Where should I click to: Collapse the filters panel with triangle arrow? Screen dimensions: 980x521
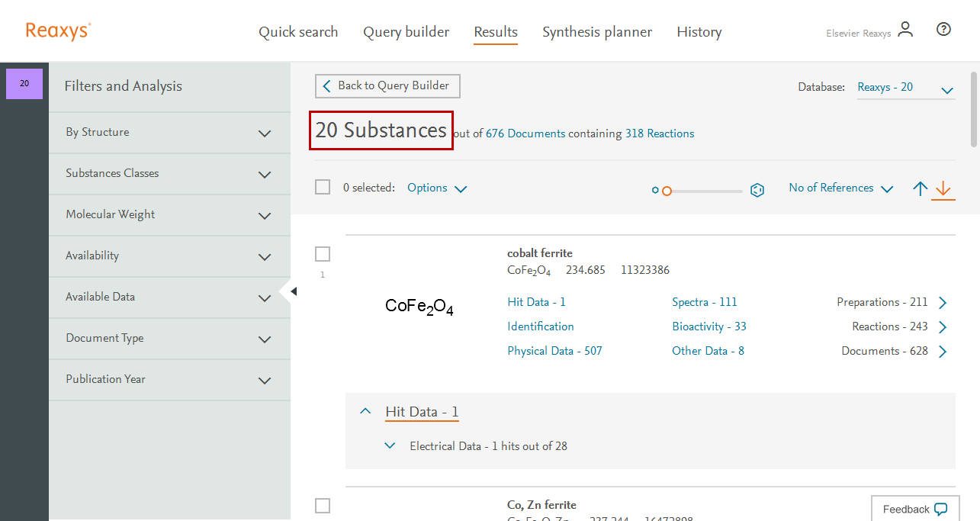[294, 291]
